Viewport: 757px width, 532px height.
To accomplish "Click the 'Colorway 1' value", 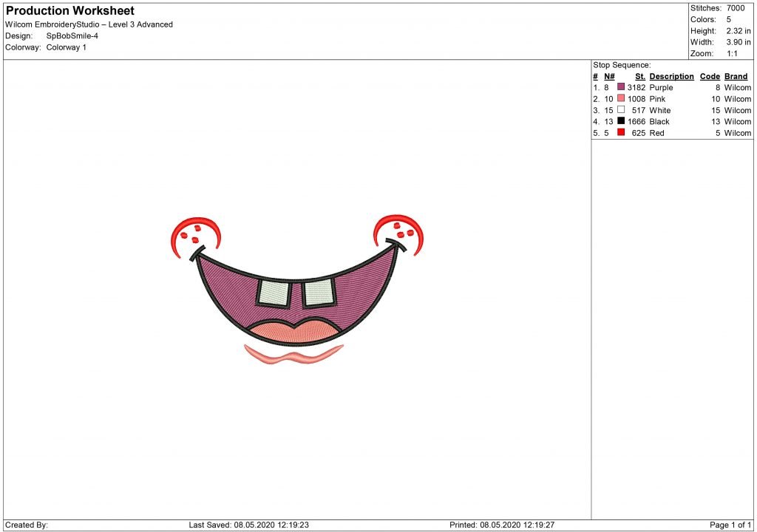I will tap(66, 47).
